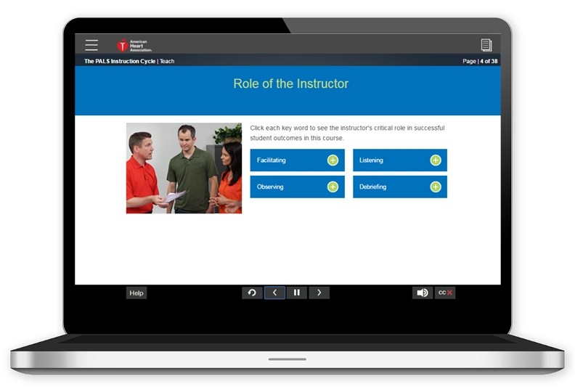Click the replay circular arrow button
This screenshot has width=575, height=392.
click(x=252, y=293)
